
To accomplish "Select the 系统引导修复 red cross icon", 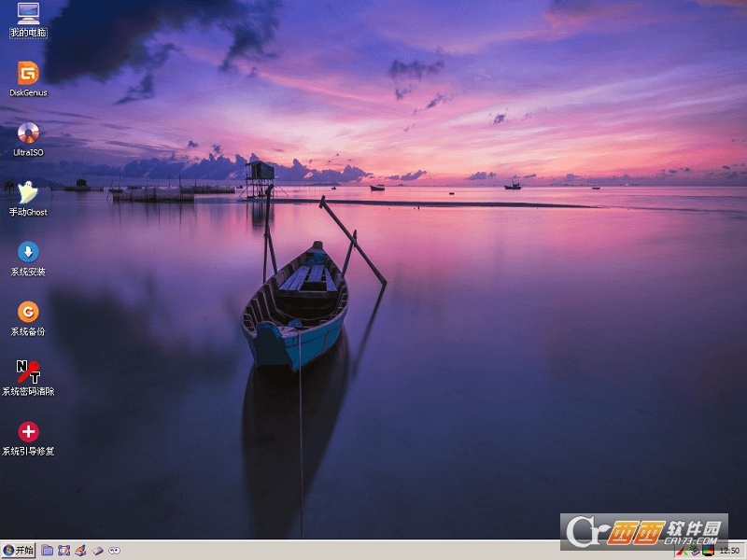I will point(28,432).
